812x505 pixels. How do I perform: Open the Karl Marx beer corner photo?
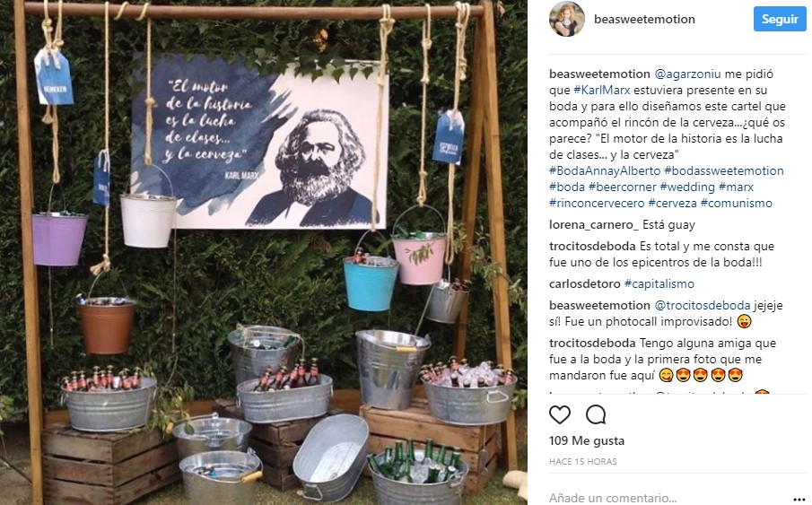[264, 253]
